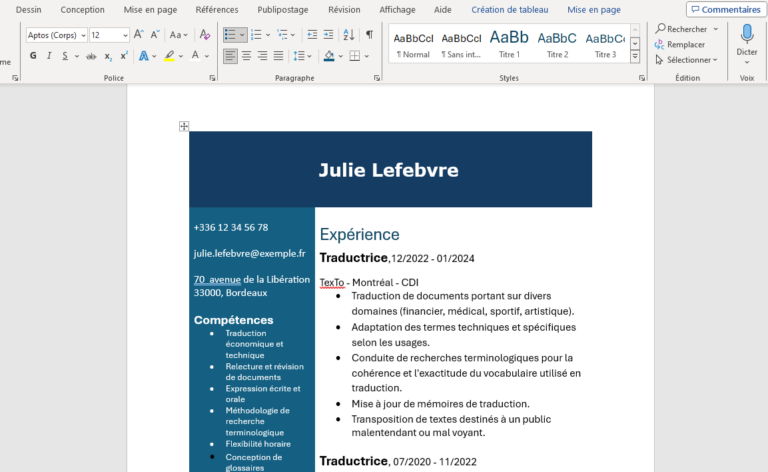The image size is (768, 472).
Task: Open change case Aa dropdown
Action: (x=178, y=35)
